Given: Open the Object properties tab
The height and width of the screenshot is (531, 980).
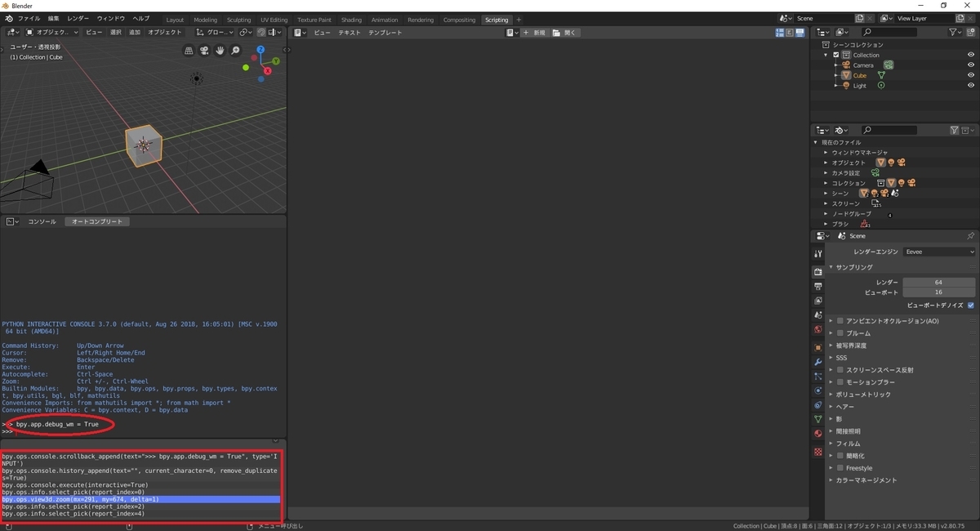Looking at the screenshot, I should [817, 347].
